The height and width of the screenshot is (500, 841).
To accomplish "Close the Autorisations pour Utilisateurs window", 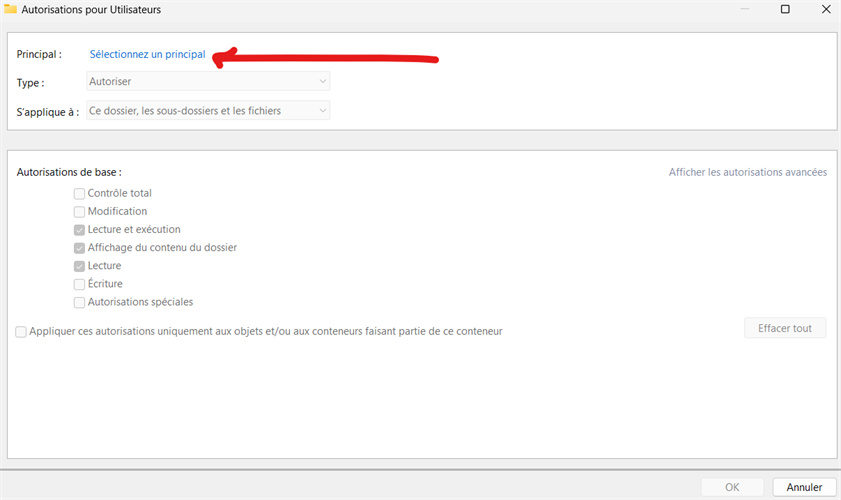I will [826, 9].
